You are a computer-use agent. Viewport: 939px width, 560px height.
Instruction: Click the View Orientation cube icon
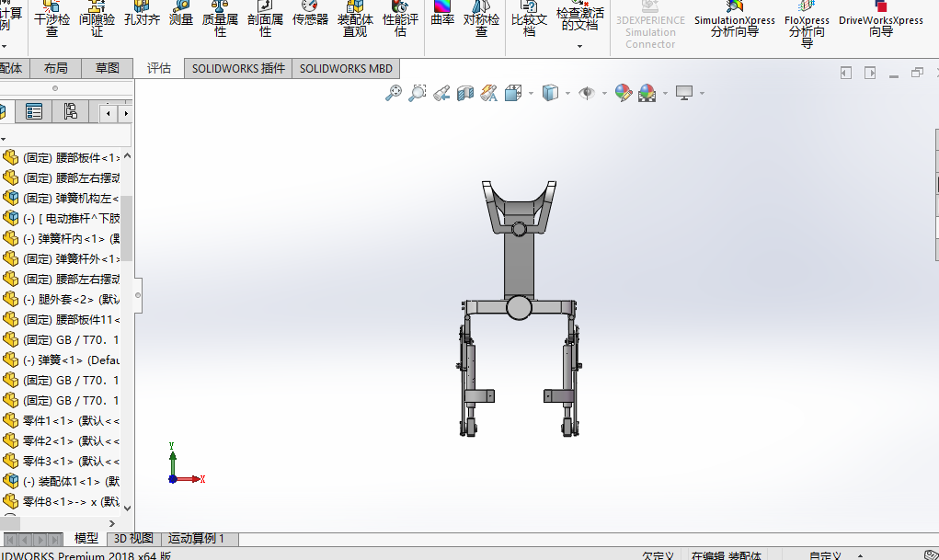[513, 93]
